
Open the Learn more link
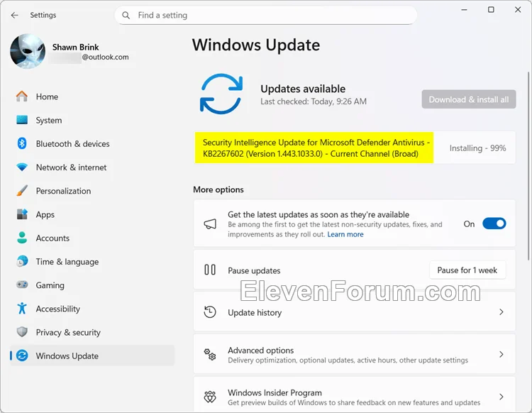(x=345, y=234)
